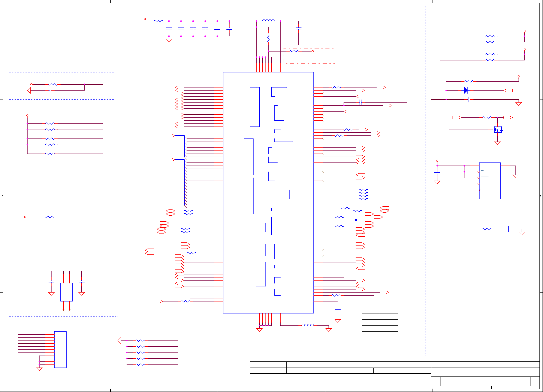Select the four-resistor array right of main IC
Image resolution: width=543 pixels, height=392 pixels.
363,194
